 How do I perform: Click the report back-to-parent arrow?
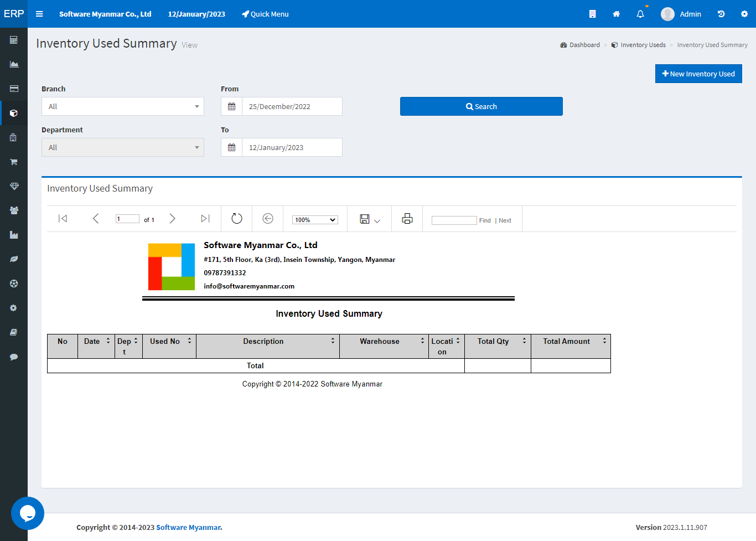(x=268, y=219)
